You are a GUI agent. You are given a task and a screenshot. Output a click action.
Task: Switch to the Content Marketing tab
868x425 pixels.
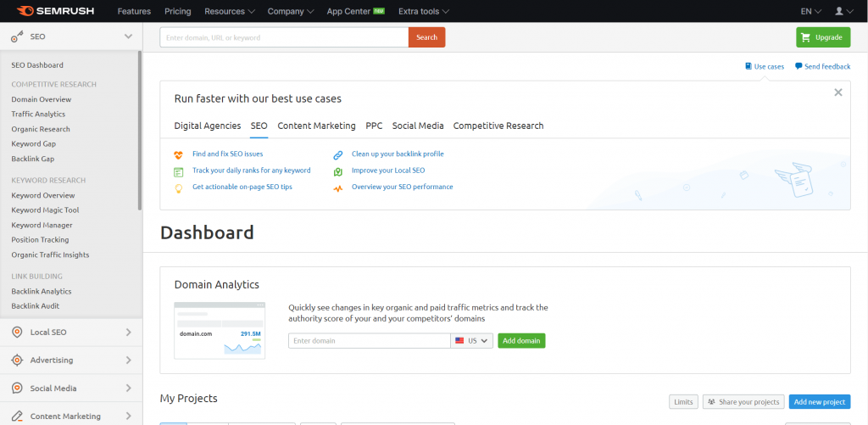pos(317,126)
